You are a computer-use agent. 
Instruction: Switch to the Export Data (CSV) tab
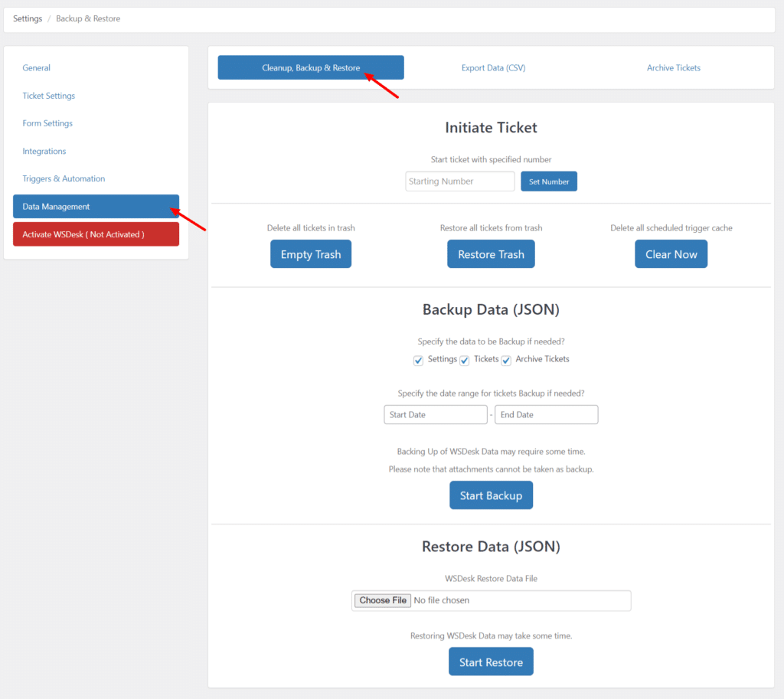(493, 67)
